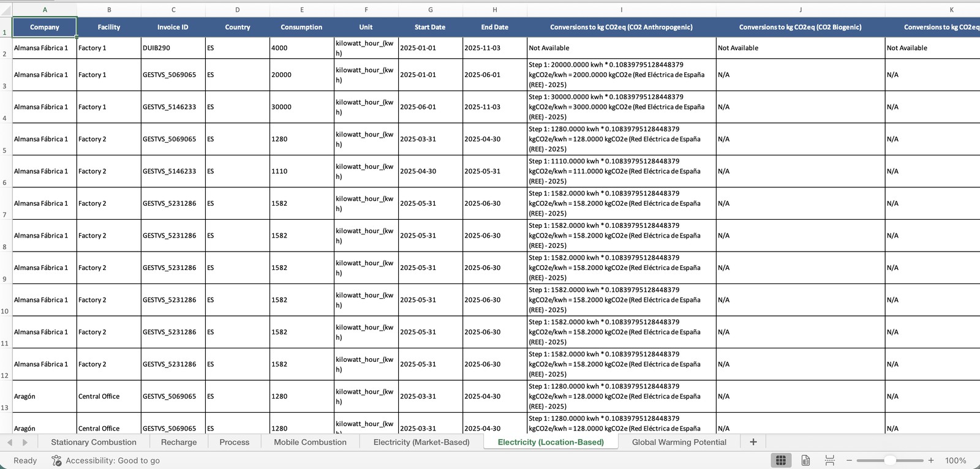This screenshot has width=980, height=469.
Task: Select Not Available in column J
Action: (801, 48)
